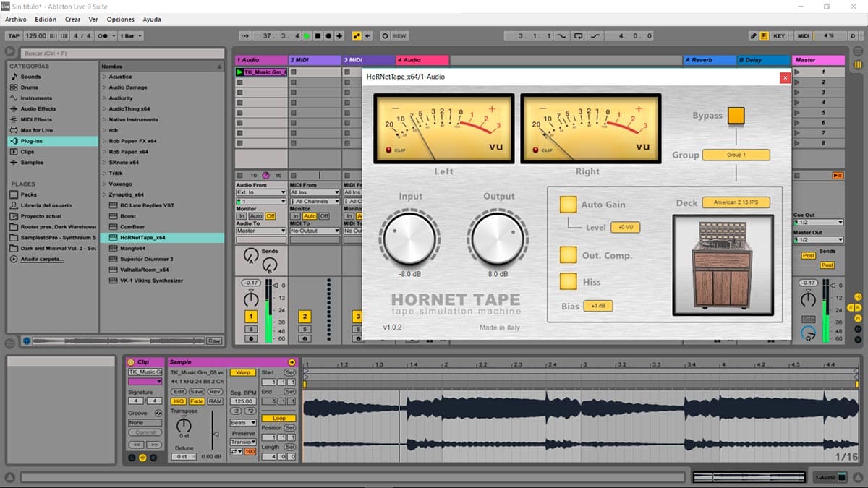Toggle Warp on the sample

[242, 372]
